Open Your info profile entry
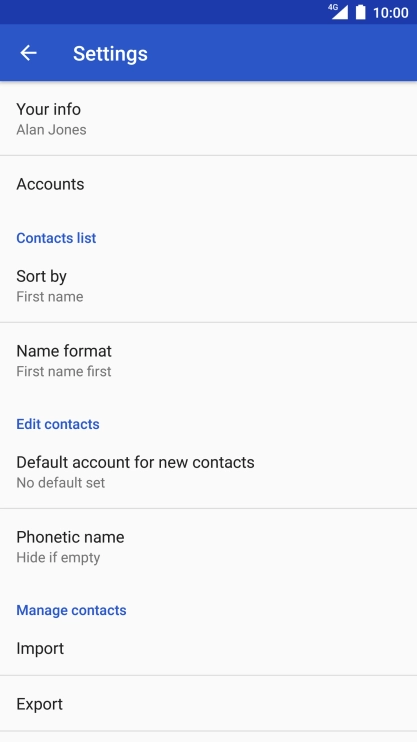 coord(208,118)
